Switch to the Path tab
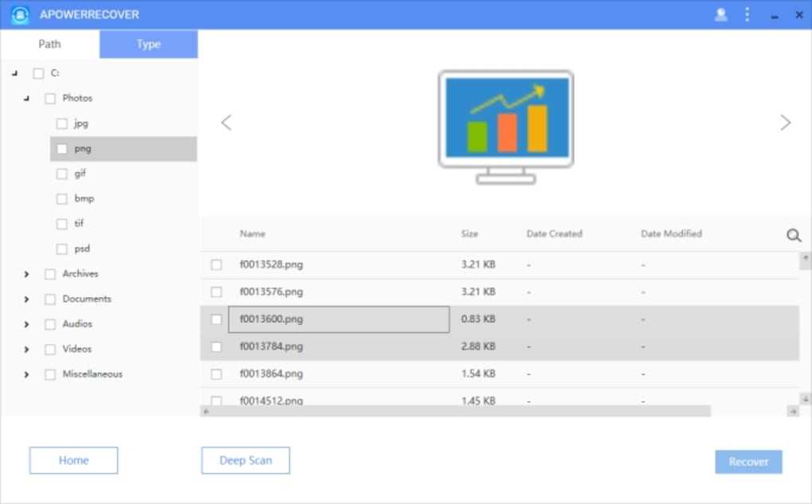 click(49, 44)
